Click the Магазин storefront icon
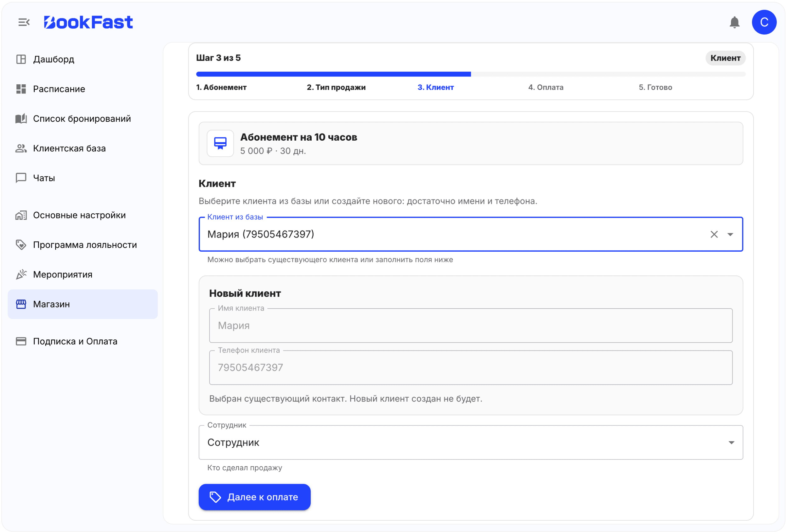 click(21, 304)
